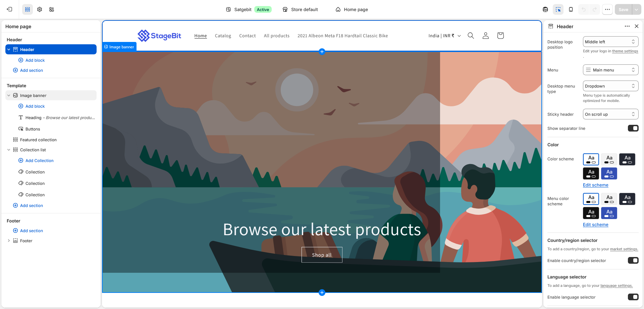644x309 pixels.
Task: Close the Header settings panel
Action: [637, 26]
